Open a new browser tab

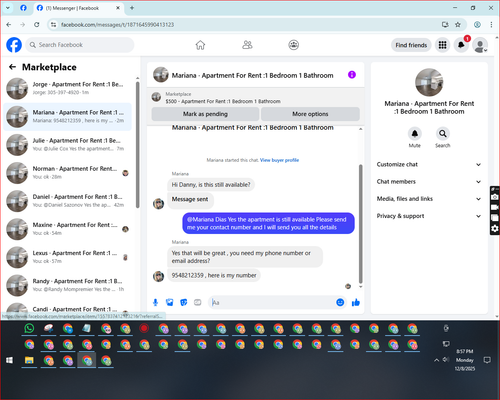[132, 8]
